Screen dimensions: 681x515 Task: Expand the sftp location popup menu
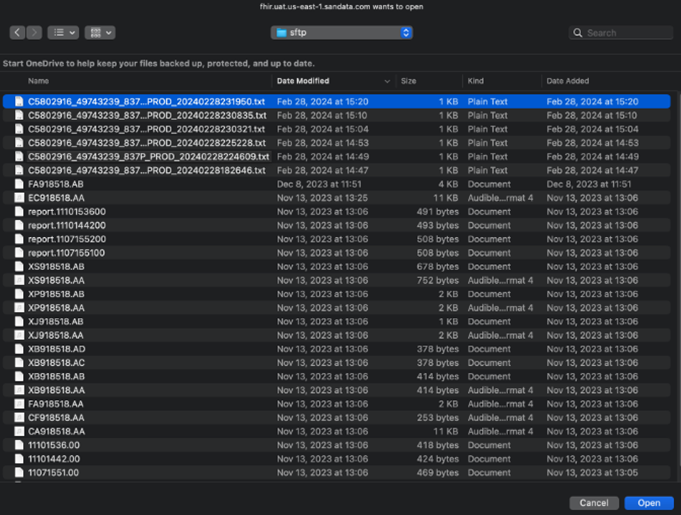[x=406, y=33]
